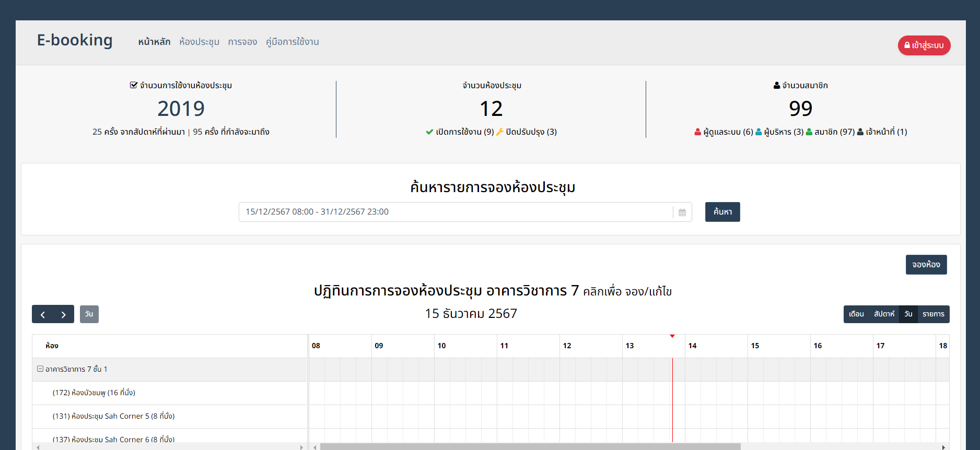The image size is (980, 450).
Task: Click the เข้าสู่ระบบ login button
Action: 924,45
